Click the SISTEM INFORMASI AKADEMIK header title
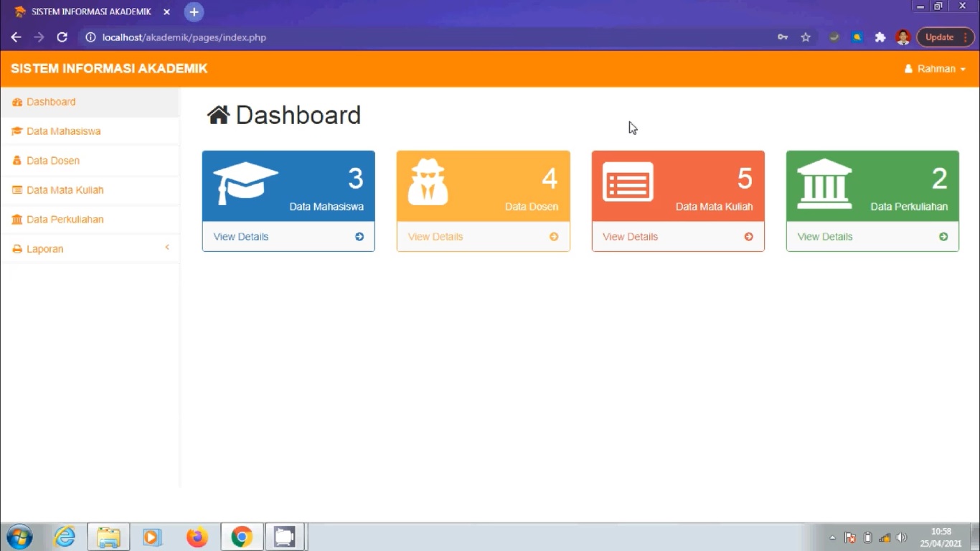Image resolution: width=980 pixels, height=551 pixels. tap(109, 69)
